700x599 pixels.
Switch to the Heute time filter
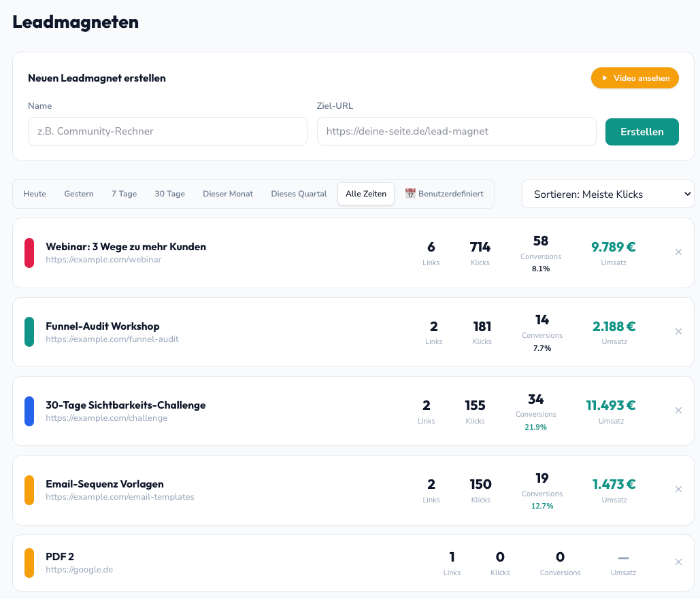pos(35,194)
